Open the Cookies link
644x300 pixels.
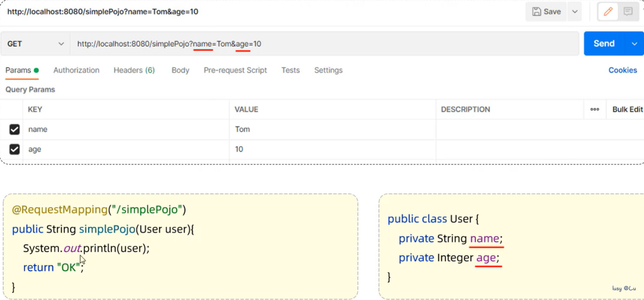(x=622, y=70)
